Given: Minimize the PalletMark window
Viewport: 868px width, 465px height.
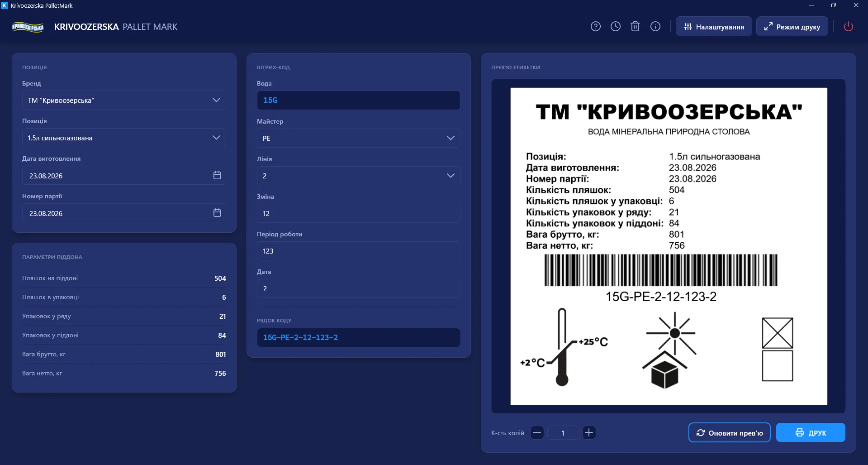Looking at the screenshot, I should 811,5.
